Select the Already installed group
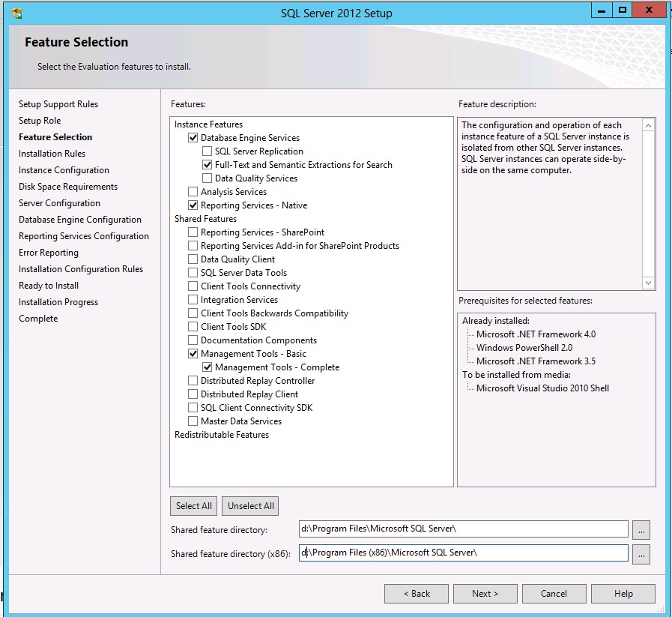 496,321
